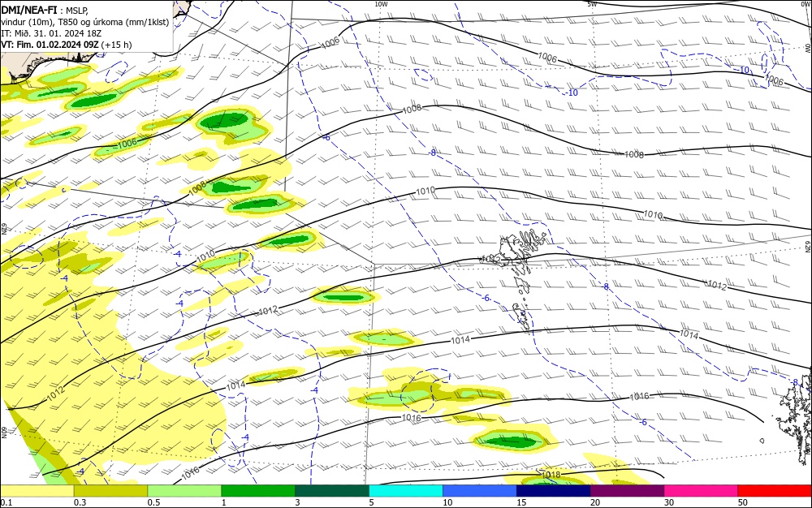Click the legend value '50'
Screen dimensions: 812x508
(x=743, y=502)
